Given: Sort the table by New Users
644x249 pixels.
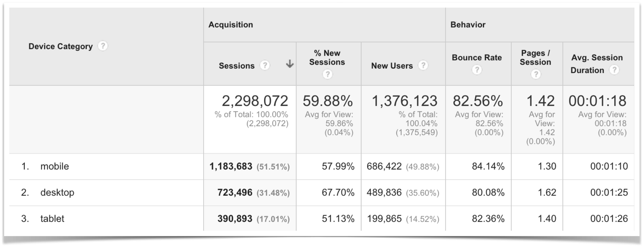Looking at the screenshot, I should [x=392, y=66].
